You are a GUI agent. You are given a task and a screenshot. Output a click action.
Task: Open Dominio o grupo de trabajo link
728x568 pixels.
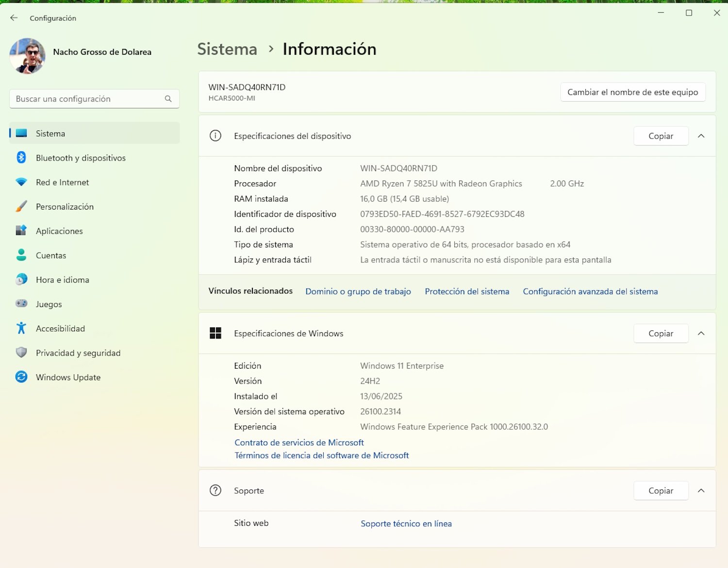[x=358, y=292]
